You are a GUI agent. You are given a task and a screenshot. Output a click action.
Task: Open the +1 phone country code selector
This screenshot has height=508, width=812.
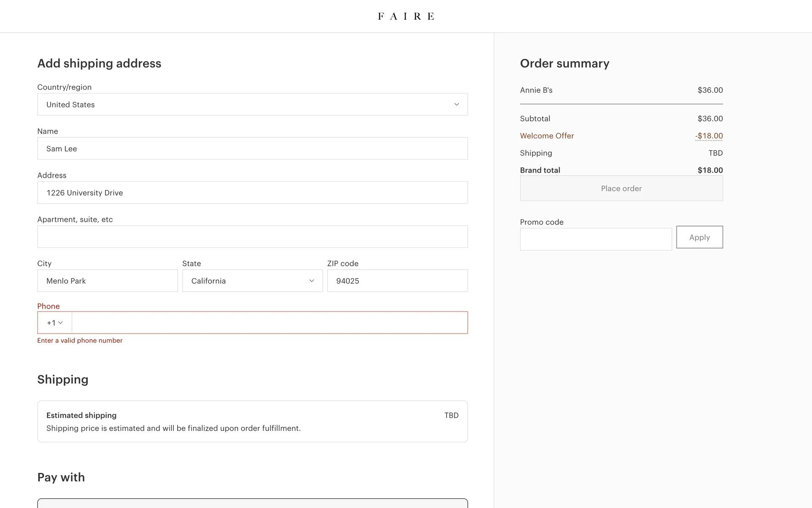pyautogui.click(x=55, y=323)
